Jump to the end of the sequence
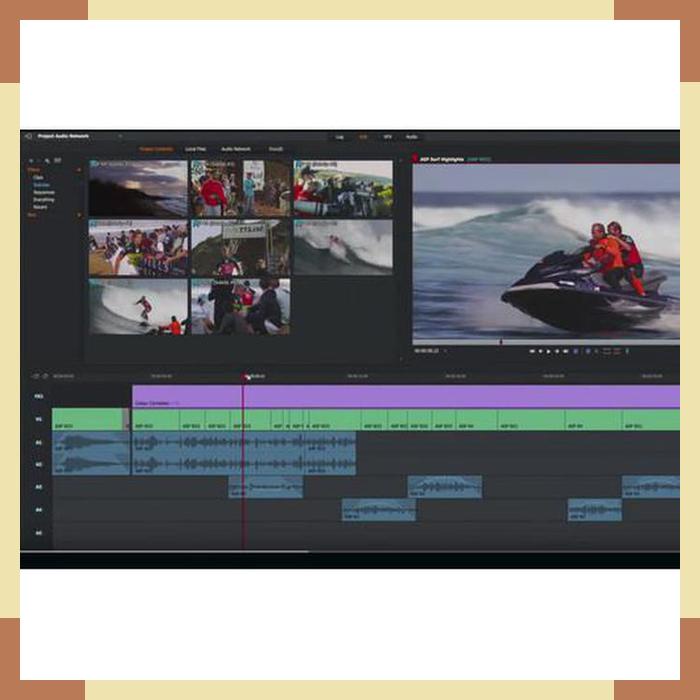This screenshot has width=700, height=700. point(566,352)
